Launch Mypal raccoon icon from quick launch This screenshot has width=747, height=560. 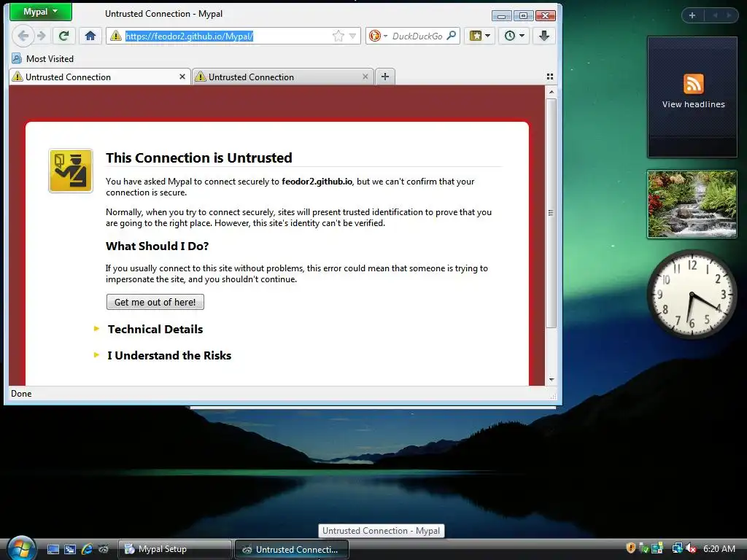point(104,549)
